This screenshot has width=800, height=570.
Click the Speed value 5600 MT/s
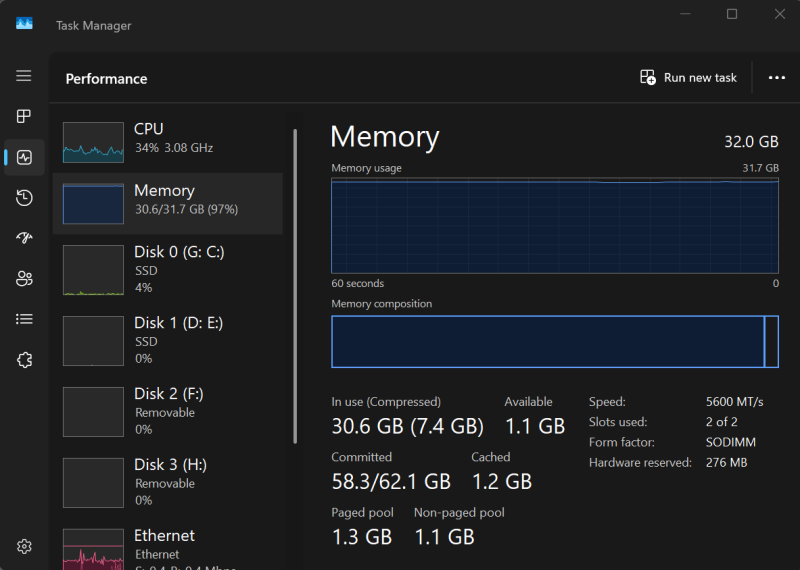coord(734,402)
